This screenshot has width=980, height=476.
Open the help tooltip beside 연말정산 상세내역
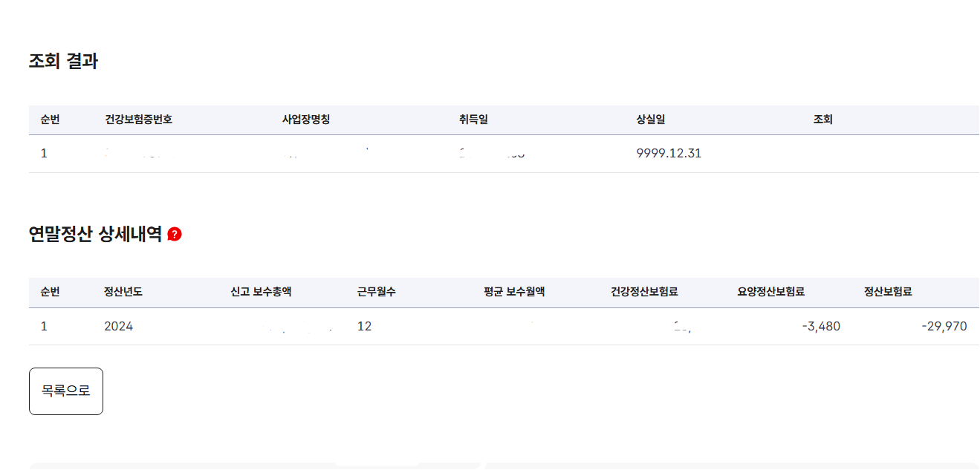(x=173, y=232)
